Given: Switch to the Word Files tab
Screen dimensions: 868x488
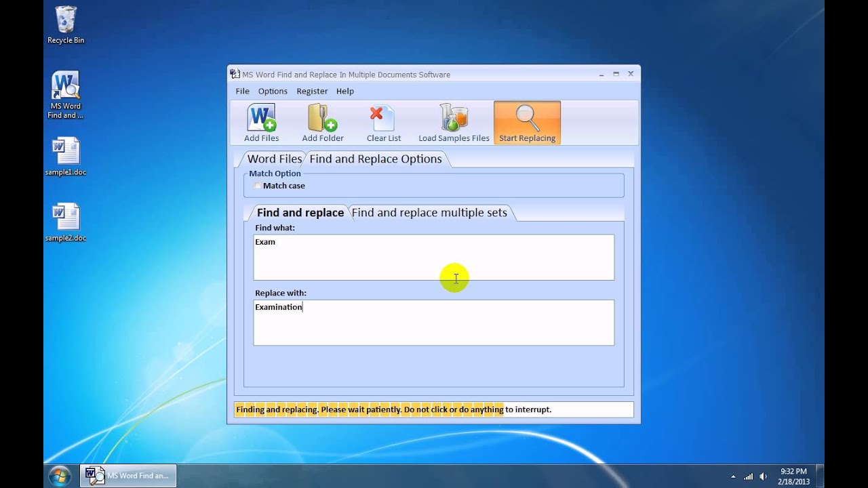Looking at the screenshot, I should (273, 159).
